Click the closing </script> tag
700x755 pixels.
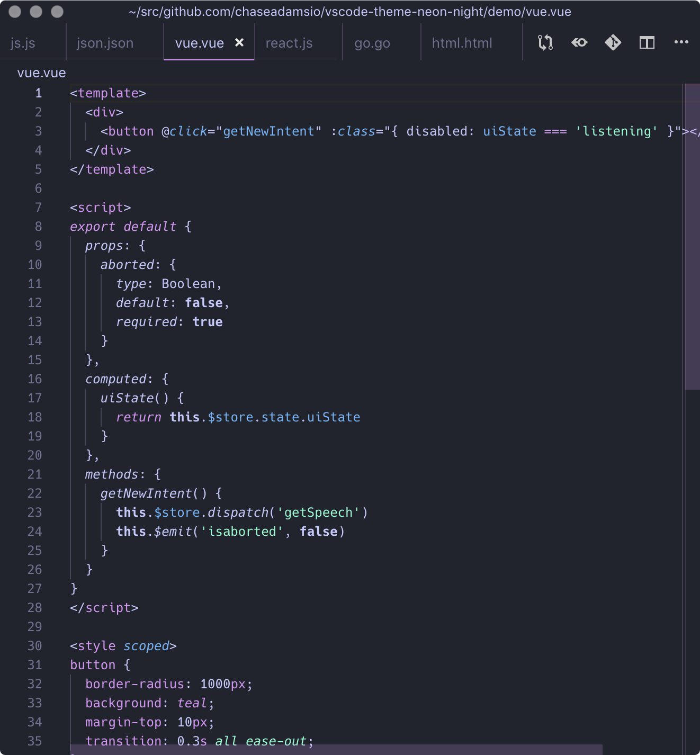(104, 608)
